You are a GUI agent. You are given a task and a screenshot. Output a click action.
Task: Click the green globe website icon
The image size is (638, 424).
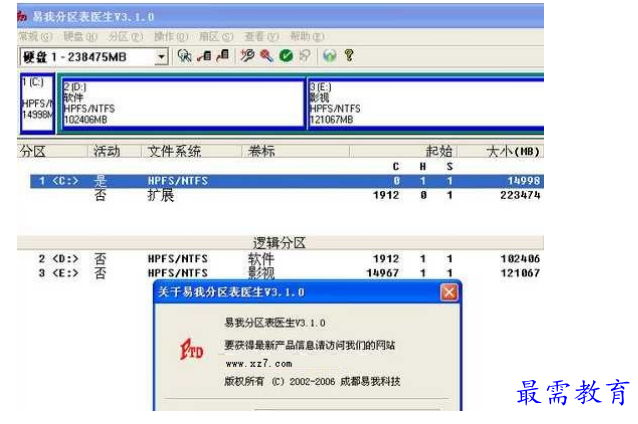tap(330, 56)
